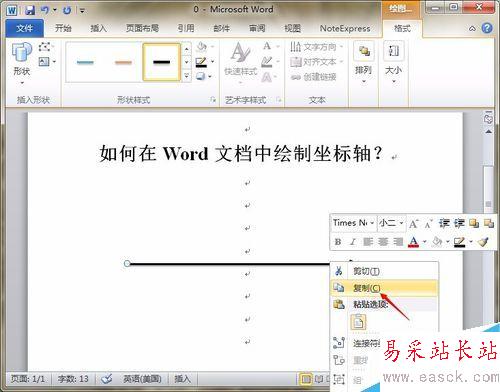
Task: Switch to the 插入 ribbon tab
Action: click(x=98, y=29)
